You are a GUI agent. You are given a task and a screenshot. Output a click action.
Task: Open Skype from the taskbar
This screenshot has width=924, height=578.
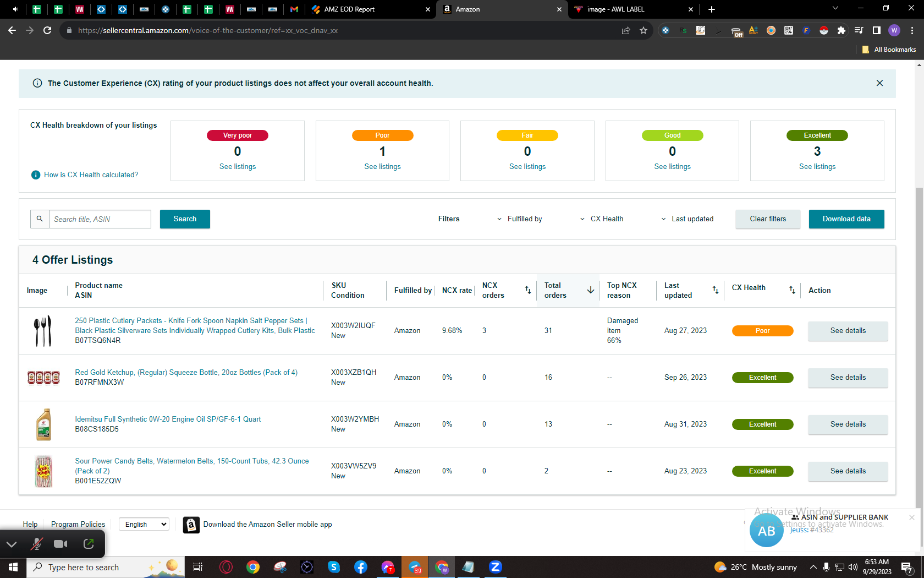tap(334, 567)
